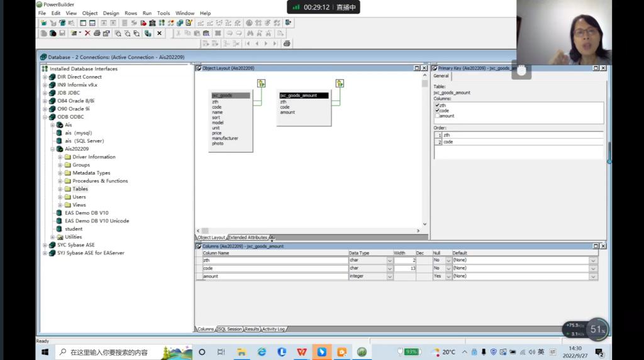The image size is (644, 360).
Task: Click the code column name input field
Action: click(x=275, y=268)
